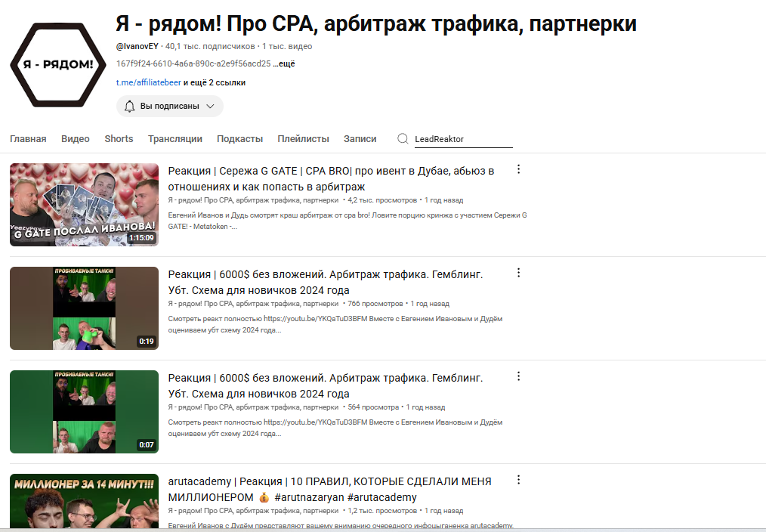The height and width of the screenshot is (532, 766).
Task: Open the Сережа G GATE reaction video title
Action: coord(331,179)
